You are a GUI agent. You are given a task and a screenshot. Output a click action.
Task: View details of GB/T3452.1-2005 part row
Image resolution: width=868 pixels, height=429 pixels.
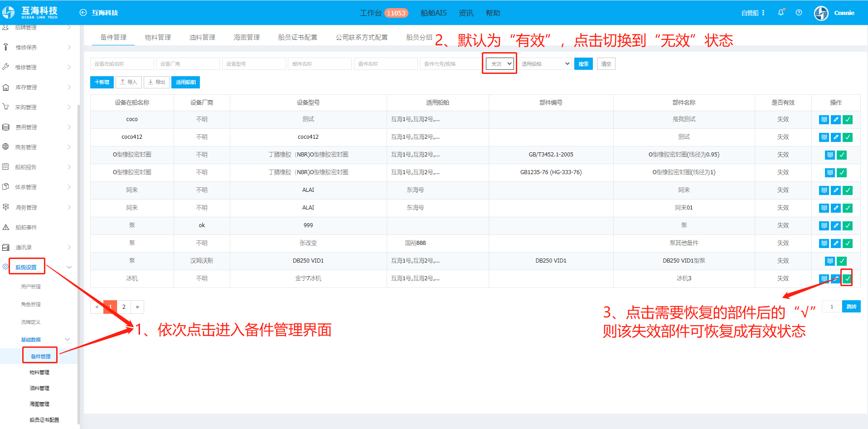[830, 155]
